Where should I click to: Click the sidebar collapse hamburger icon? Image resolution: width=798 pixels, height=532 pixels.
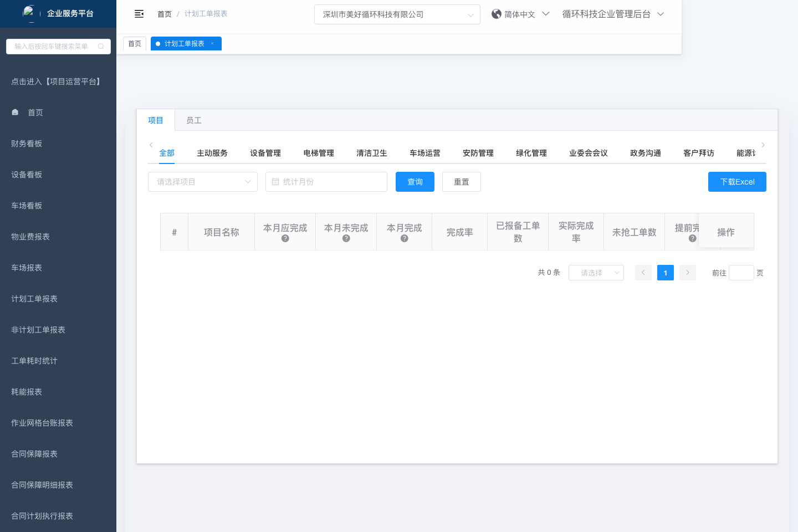click(139, 14)
